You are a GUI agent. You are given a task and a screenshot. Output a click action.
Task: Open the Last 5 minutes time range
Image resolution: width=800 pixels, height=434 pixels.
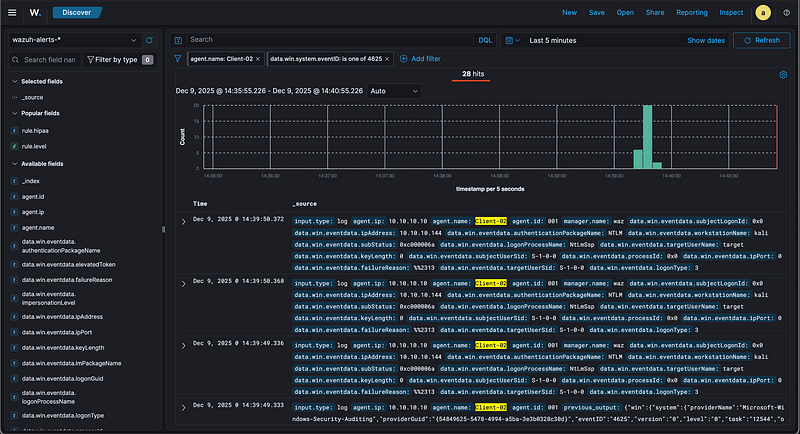coord(553,40)
